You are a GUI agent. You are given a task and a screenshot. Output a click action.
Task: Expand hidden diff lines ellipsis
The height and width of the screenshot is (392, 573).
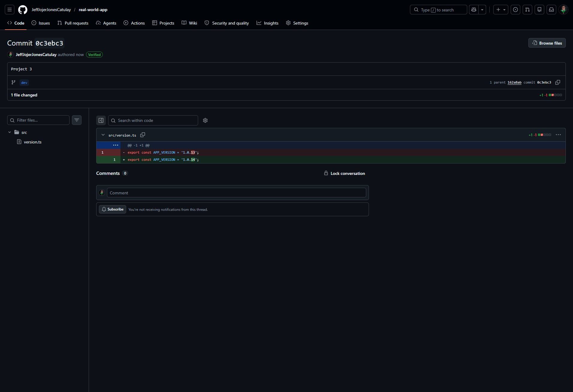[116, 145]
